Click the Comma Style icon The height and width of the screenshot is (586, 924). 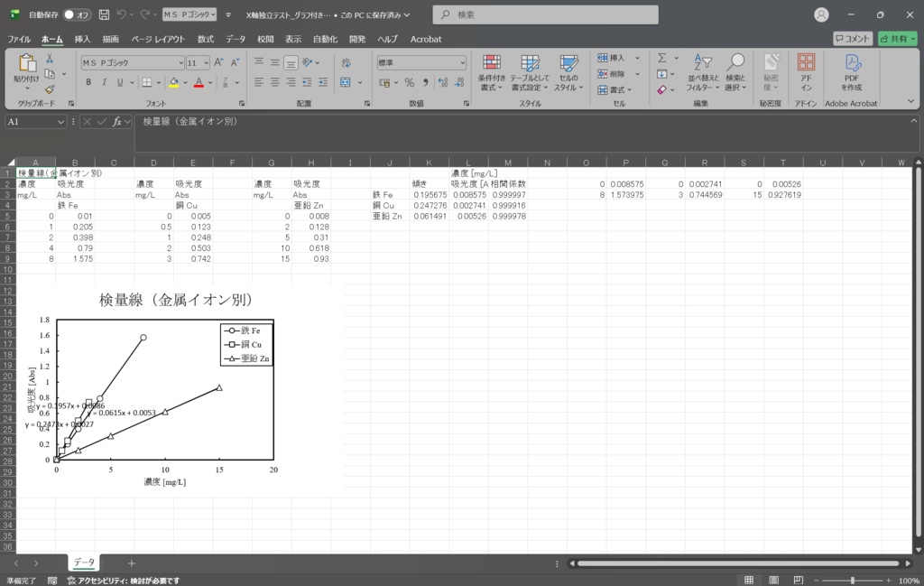426,82
